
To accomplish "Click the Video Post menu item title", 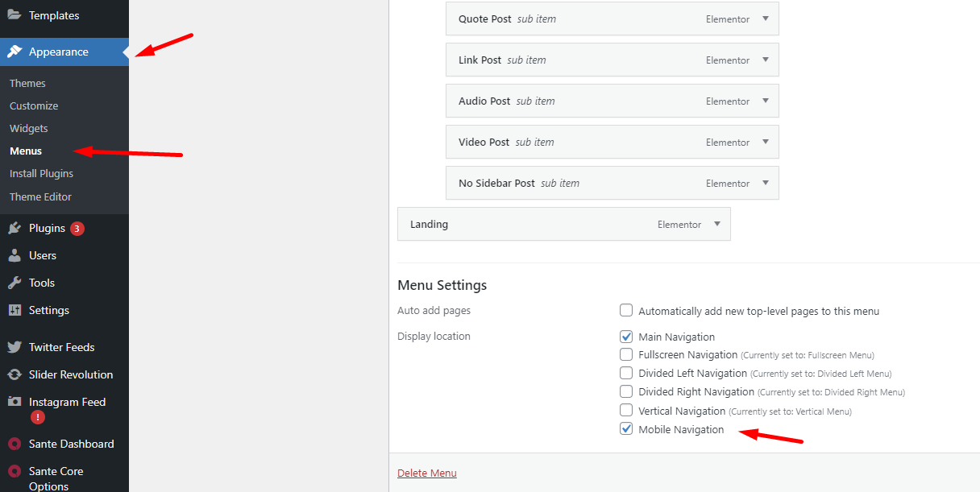I will tap(484, 142).
